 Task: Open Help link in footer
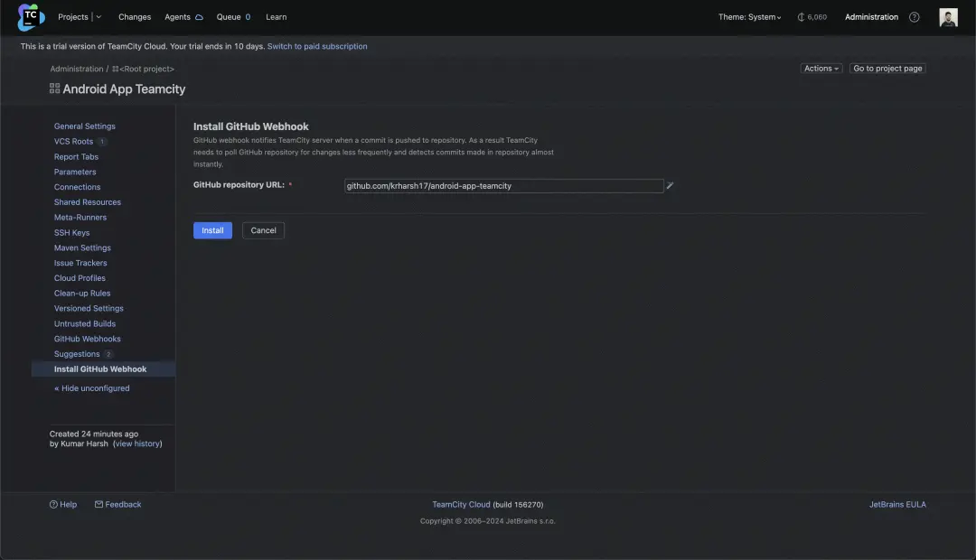pos(63,505)
